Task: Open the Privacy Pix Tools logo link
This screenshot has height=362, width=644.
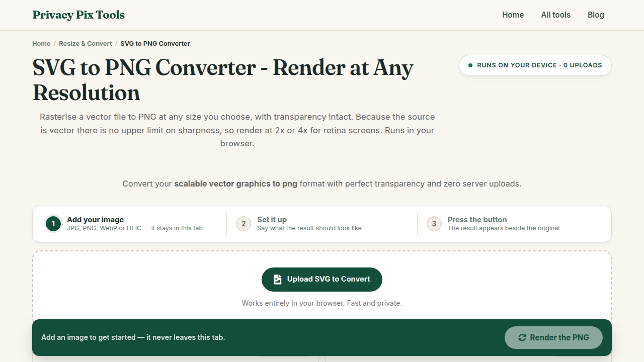Action: click(78, 15)
